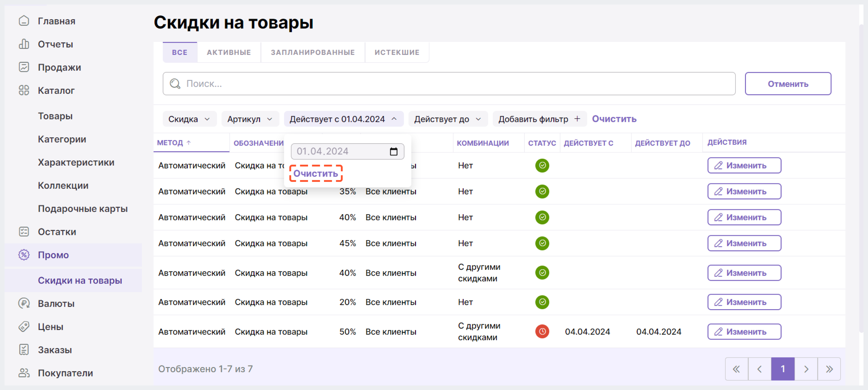The image size is (868, 390).
Task: Click the 01.04.2024 date input field
Action: coord(348,151)
